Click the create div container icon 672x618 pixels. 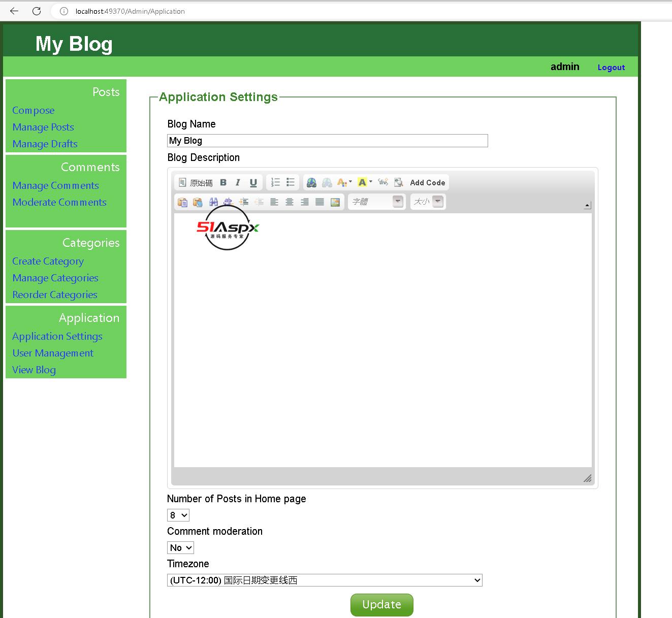pyautogui.click(x=383, y=182)
